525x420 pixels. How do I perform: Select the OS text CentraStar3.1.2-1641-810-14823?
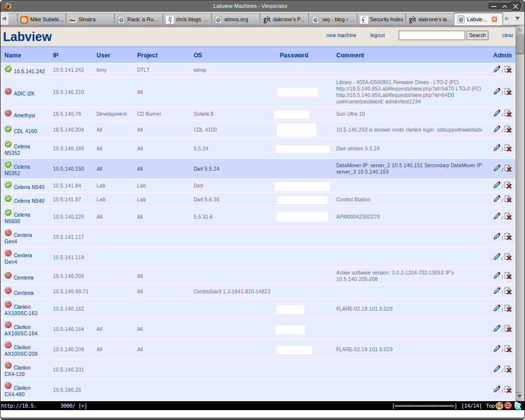tap(232, 291)
